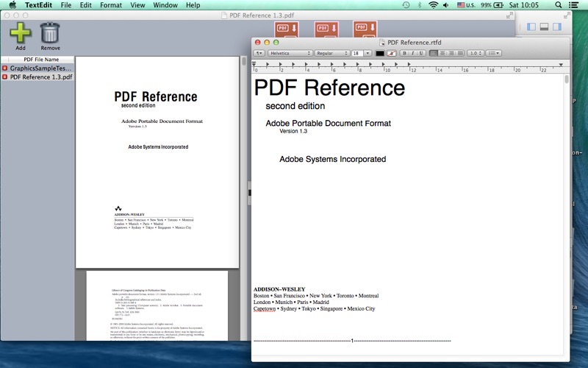Screen dimensions: 588x368
Task: Open Spotlight search magnifier
Action: pos(559,5)
